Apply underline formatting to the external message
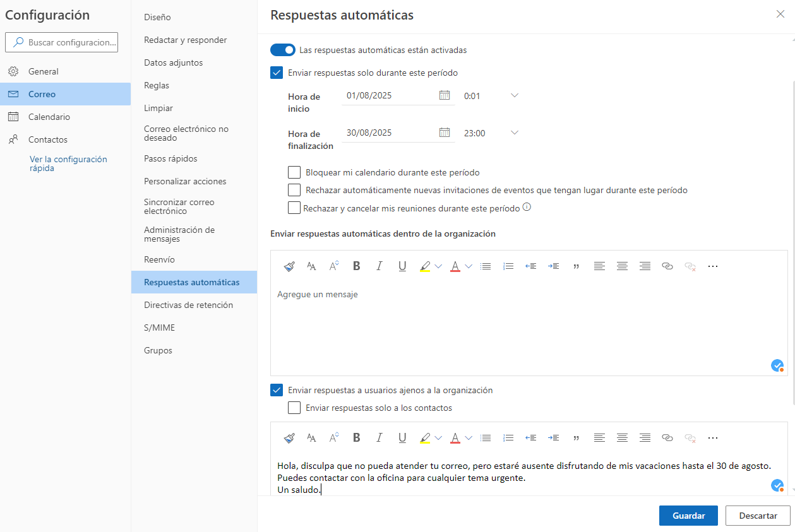Image resolution: width=795 pixels, height=532 pixels. point(402,437)
